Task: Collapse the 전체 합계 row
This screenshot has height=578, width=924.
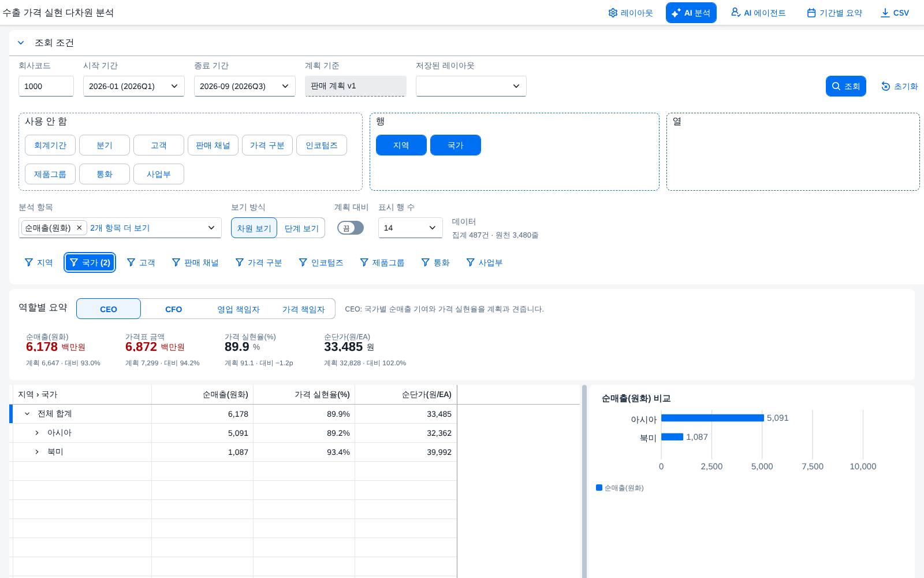Action: (27, 414)
